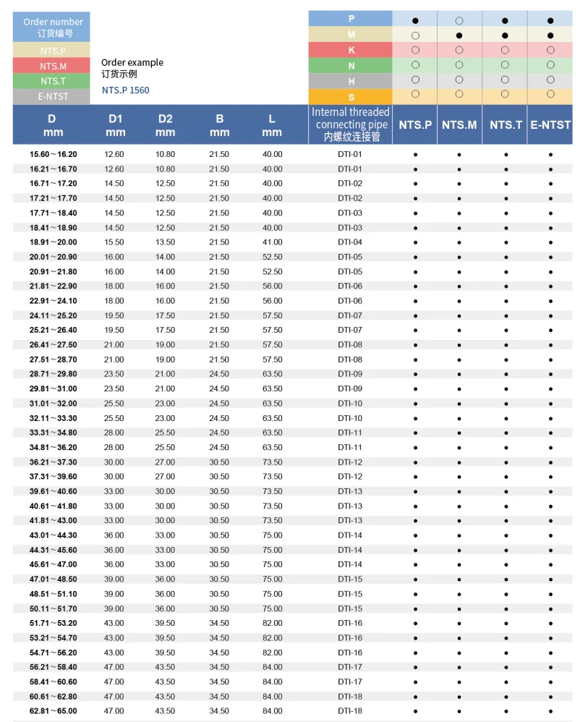Click the NTS.P column header

pyautogui.click(x=415, y=124)
